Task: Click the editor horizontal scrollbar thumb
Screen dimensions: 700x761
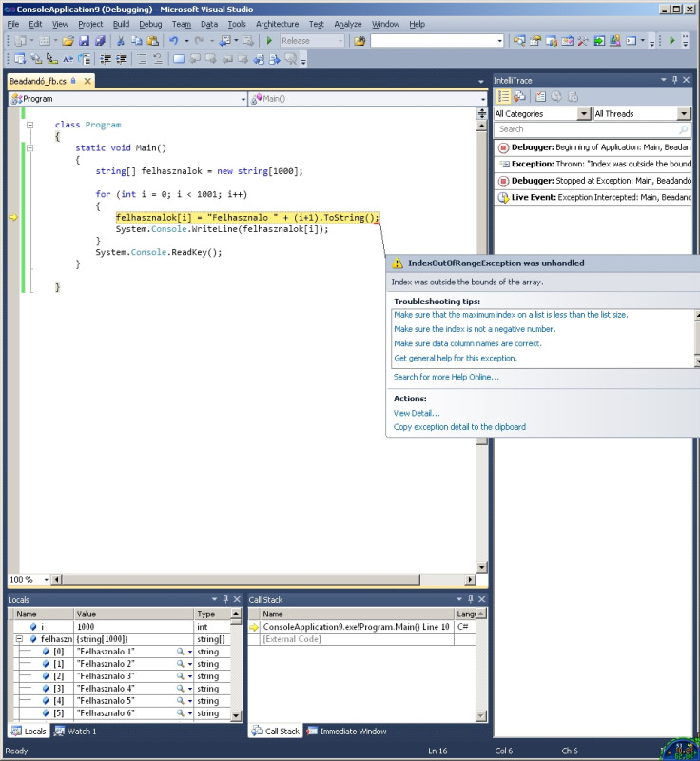Action: tap(241, 580)
